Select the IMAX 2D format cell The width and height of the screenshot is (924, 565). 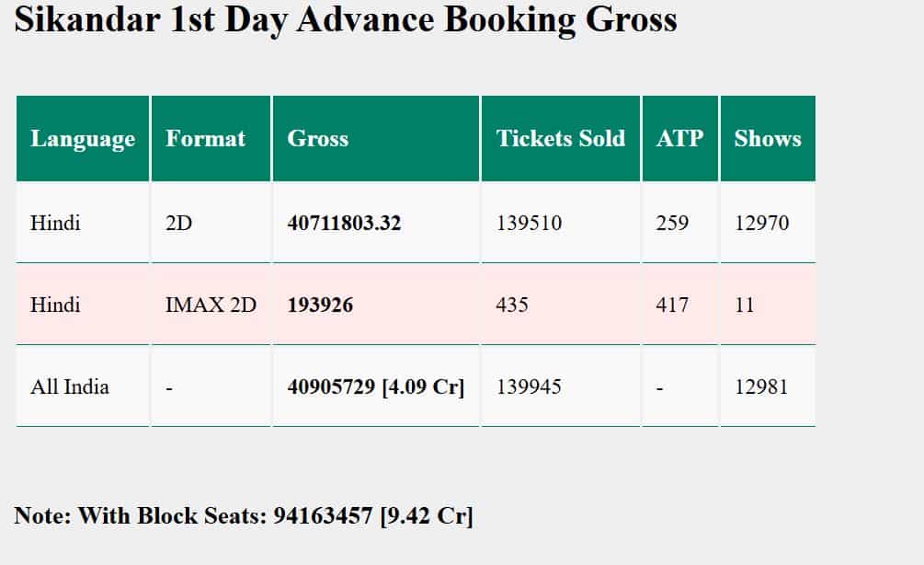coord(211,305)
